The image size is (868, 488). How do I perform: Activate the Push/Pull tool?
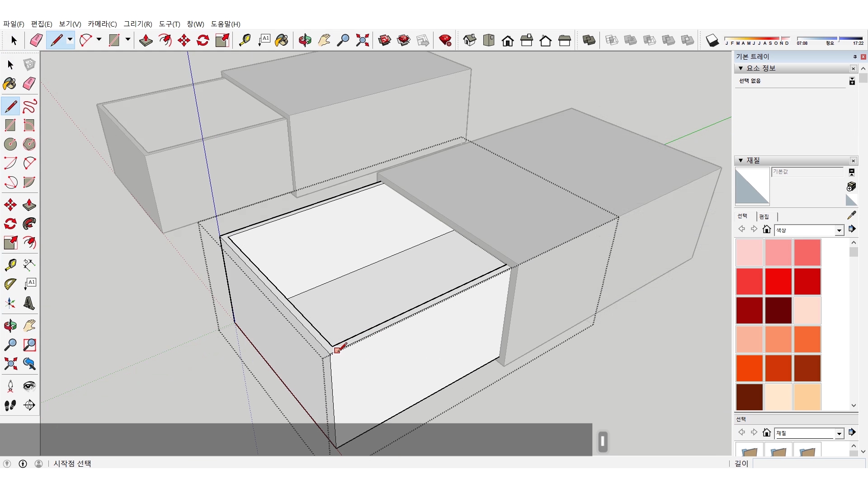point(146,41)
